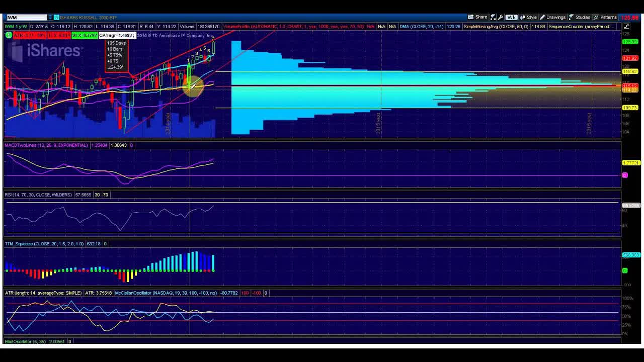Click the 'IWM 1 y W' chart label
Viewport: 644px width, 362px height.
[16, 26]
